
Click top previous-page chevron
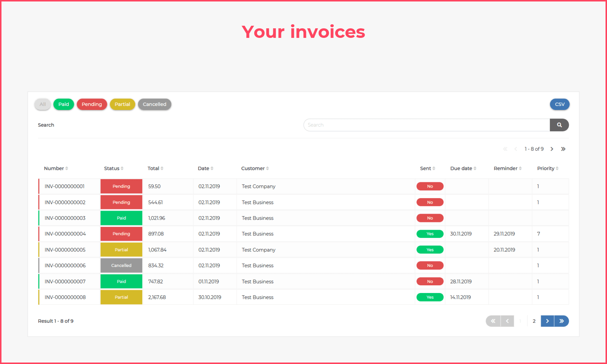pyautogui.click(x=516, y=149)
